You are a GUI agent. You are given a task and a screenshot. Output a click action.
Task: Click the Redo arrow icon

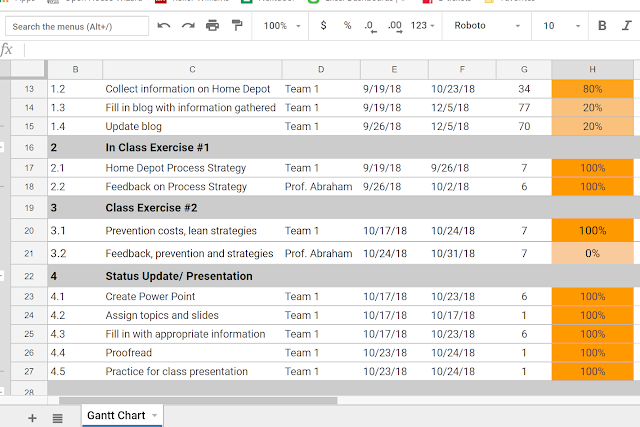(x=188, y=26)
